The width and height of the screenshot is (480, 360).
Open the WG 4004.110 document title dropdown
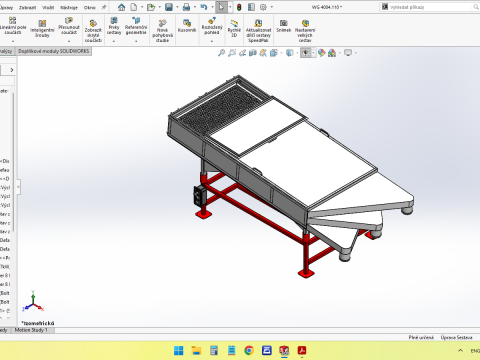click(x=328, y=7)
